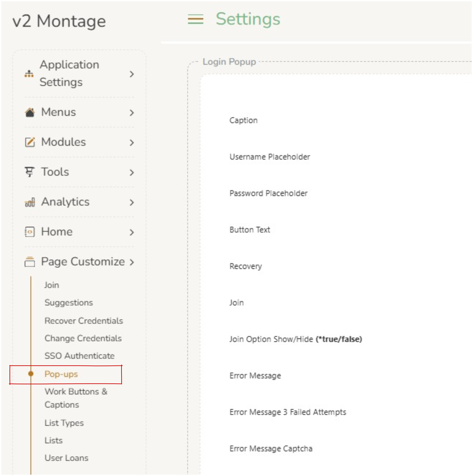Click the Home code-file icon

pyautogui.click(x=30, y=232)
